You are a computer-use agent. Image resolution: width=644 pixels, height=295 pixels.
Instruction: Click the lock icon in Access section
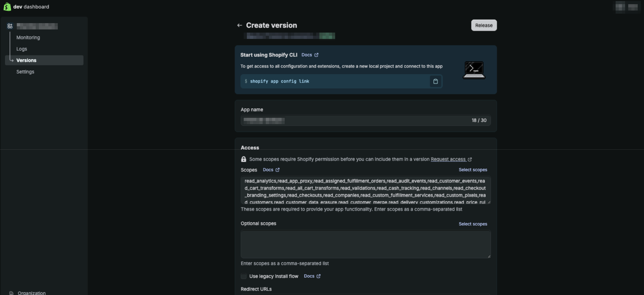point(243,159)
